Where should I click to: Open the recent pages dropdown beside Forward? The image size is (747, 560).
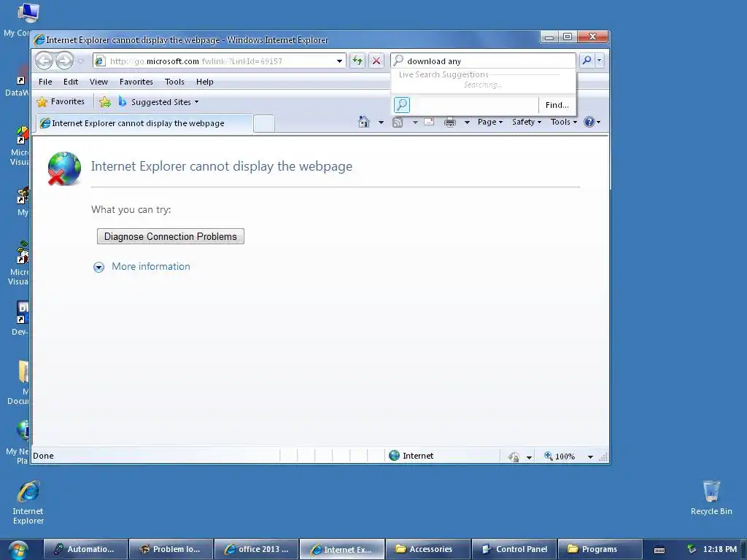click(80, 61)
